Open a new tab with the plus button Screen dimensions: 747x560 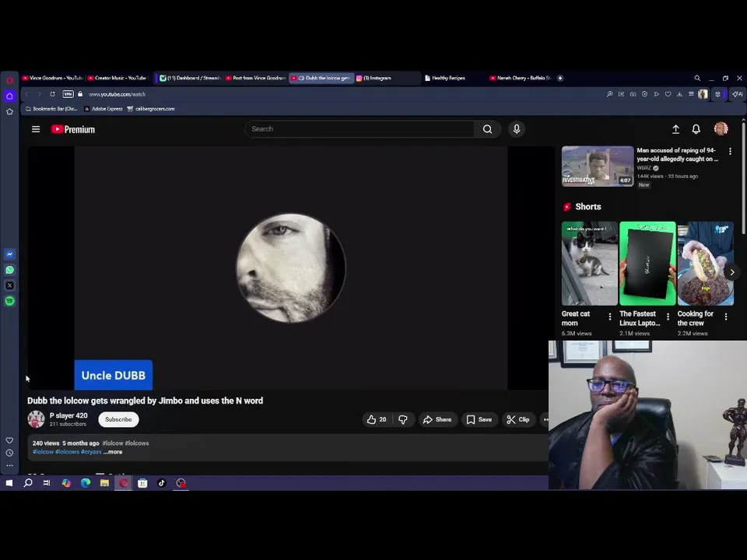[560, 78]
